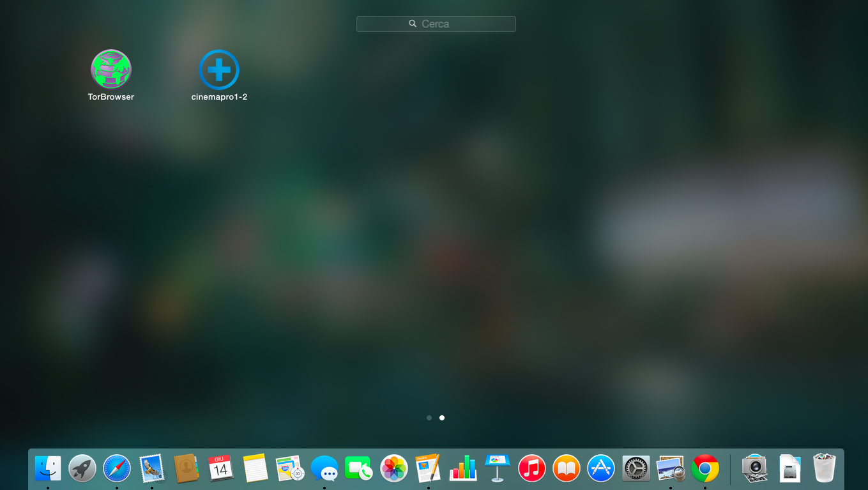Image resolution: width=868 pixels, height=490 pixels.
Task: Open iBooks orange book icon
Action: point(567,469)
